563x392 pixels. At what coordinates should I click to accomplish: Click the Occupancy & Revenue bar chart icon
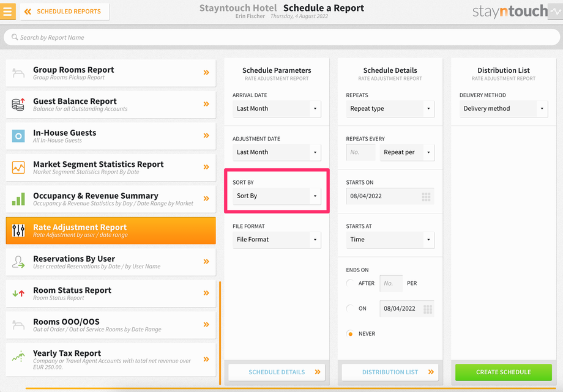[x=18, y=199]
